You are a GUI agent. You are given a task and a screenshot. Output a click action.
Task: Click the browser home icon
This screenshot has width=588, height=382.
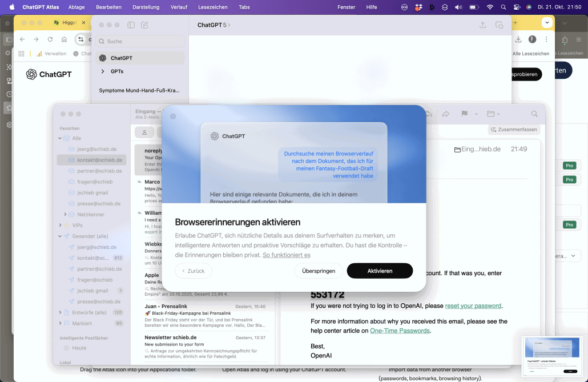pos(64,39)
